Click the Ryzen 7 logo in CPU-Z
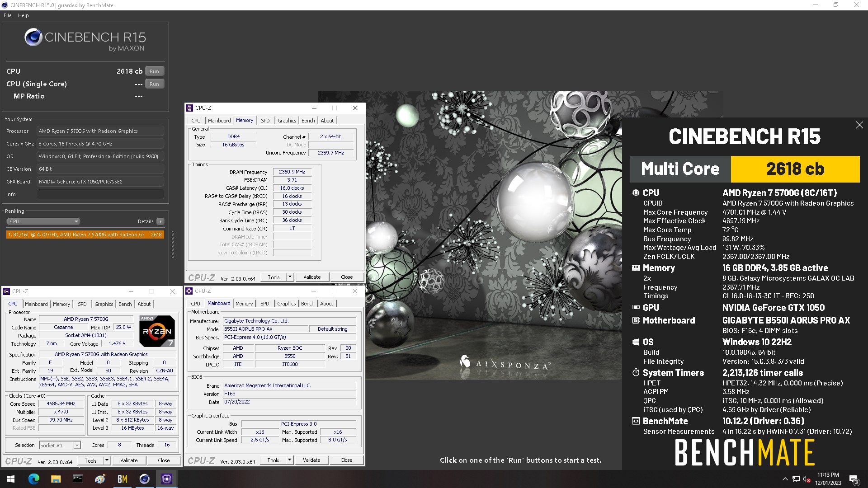This screenshot has width=868, height=488. click(156, 331)
